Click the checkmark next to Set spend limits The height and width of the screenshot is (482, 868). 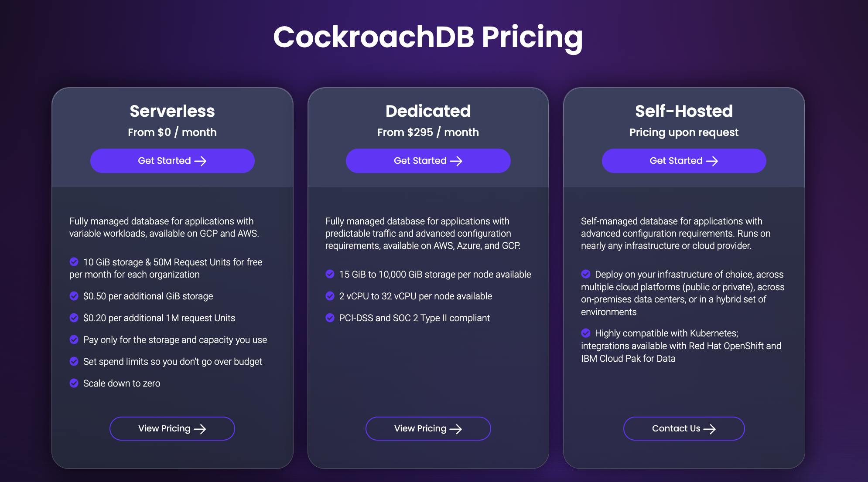74,361
